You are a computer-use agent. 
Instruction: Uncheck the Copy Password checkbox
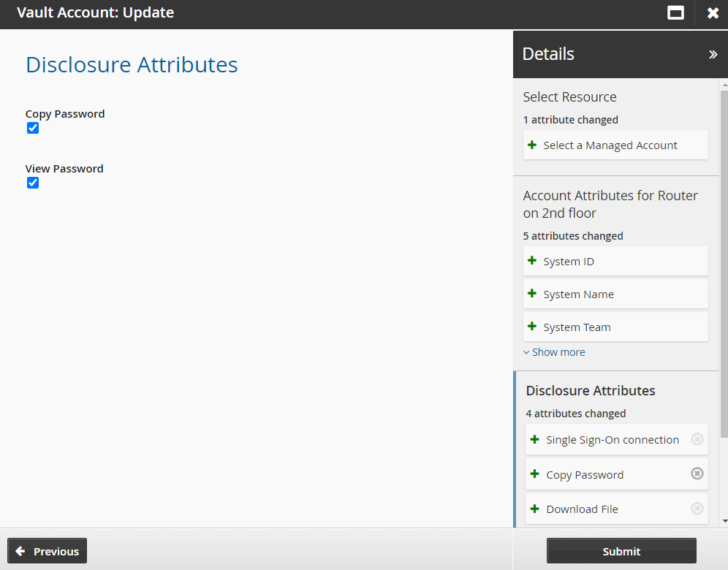pyautogui.click(x=33, y=128)
